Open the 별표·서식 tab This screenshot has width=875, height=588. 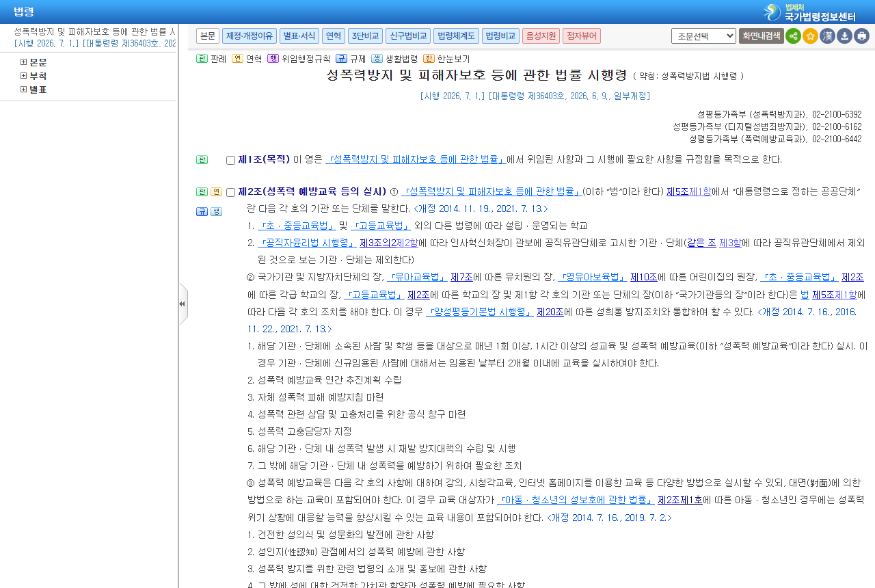point(299,36)
